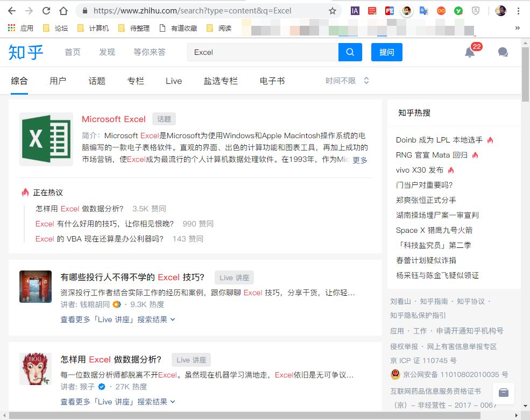Select the 综合 search tab
The image size is (530, 420).
coord(19,81)
